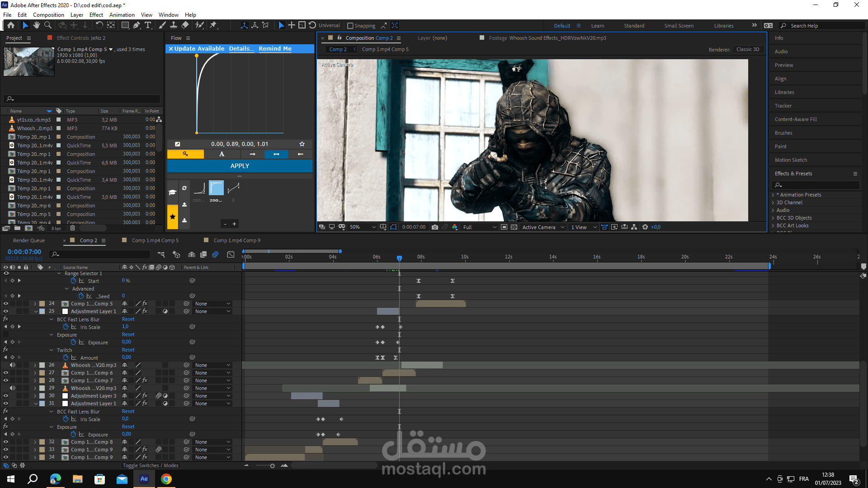Select the Puppet Pin tool
This screenshot has width=868, height=488.
pyautogui.click(x=213, y=25)
